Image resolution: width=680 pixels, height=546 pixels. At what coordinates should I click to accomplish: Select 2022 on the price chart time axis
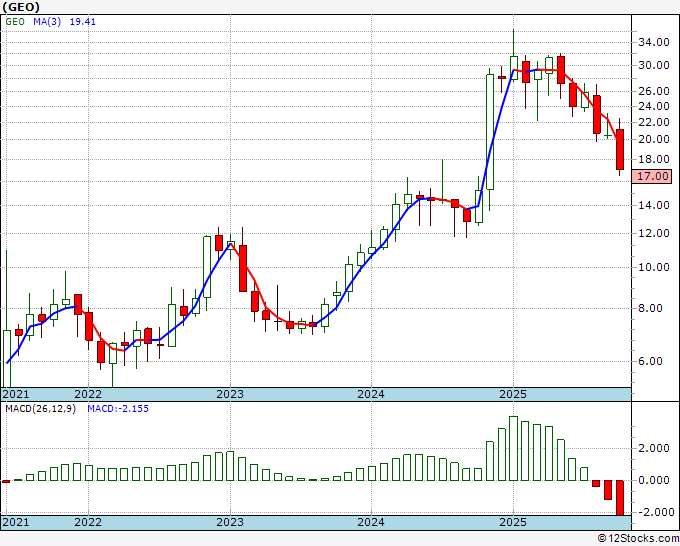coord(88,394)
